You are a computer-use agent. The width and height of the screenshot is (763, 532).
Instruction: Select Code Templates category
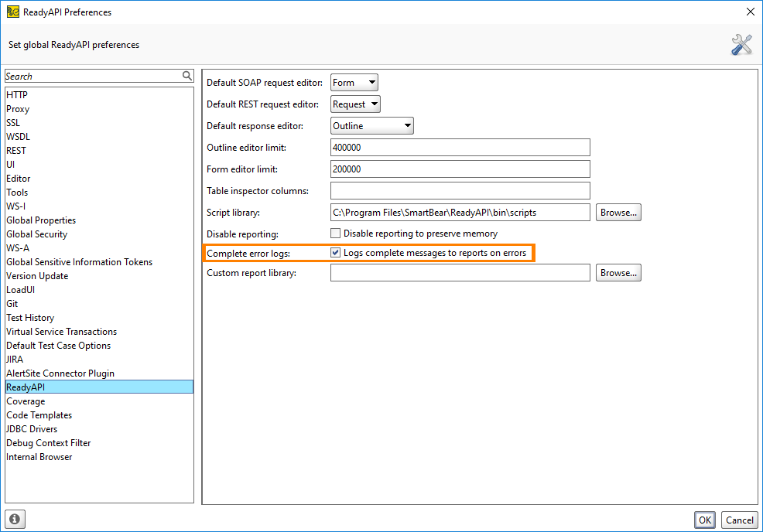point(99,415)
